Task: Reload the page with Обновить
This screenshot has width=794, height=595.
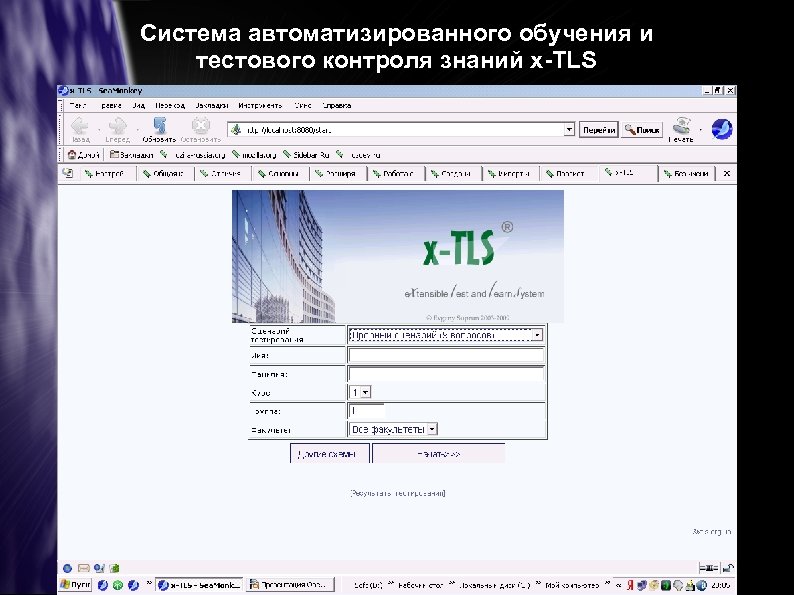Action: 159,130
